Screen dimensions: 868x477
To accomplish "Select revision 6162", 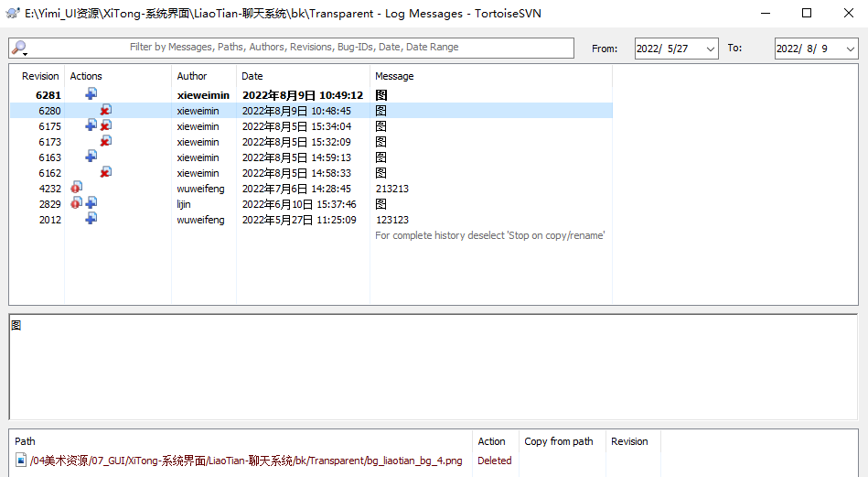I will pyautogui.click(x=311, y=173).
